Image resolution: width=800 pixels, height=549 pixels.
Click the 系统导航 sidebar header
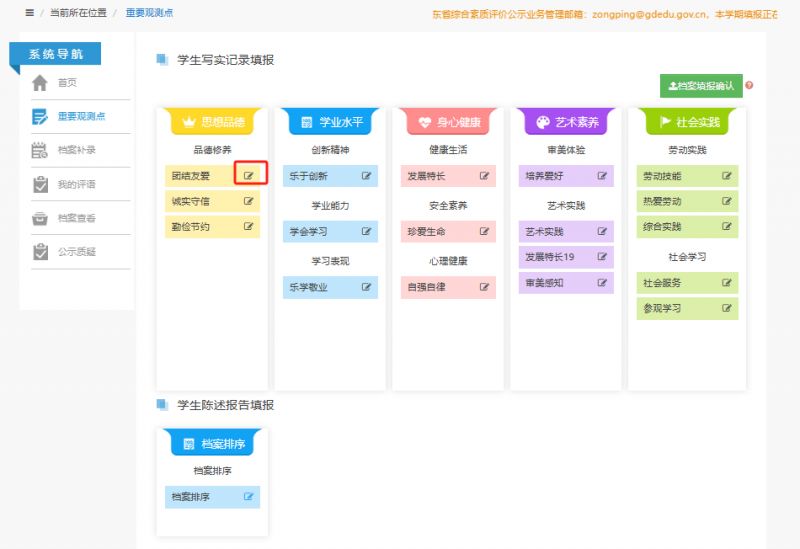[55, 54]
